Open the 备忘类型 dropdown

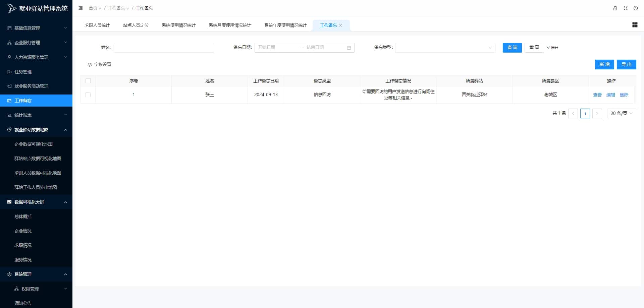(445, 48)
